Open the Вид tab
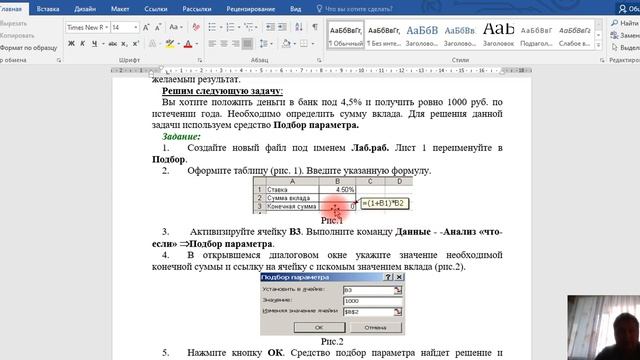 296,9
